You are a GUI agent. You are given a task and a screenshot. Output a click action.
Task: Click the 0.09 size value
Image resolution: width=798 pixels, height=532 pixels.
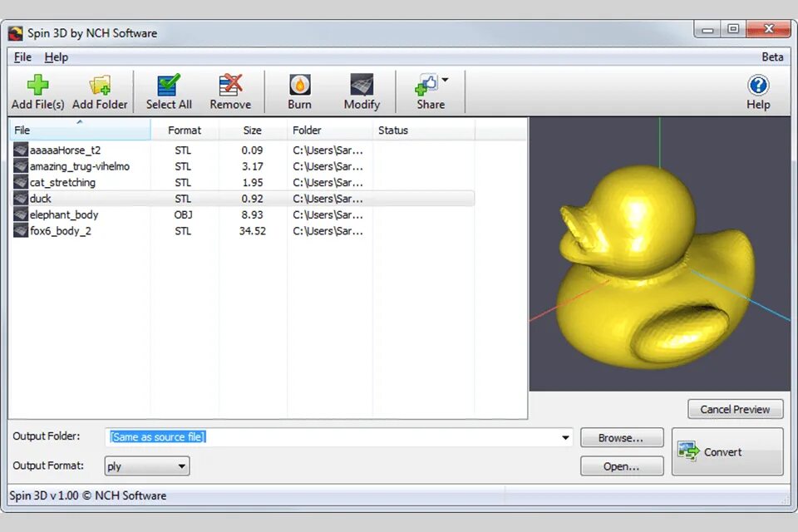click(253, 150)
